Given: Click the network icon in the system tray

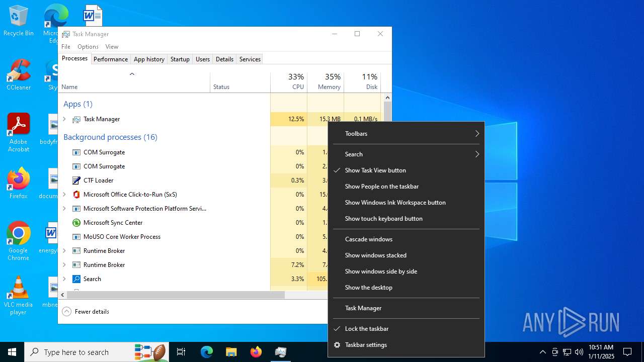Looking at the screenshot, I should [x=567, y=352].
